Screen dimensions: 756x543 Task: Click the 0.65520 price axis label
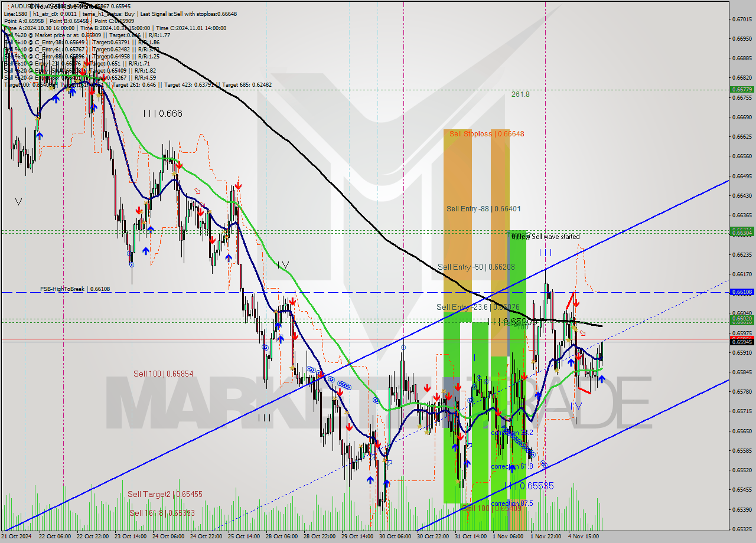point(742,470)
